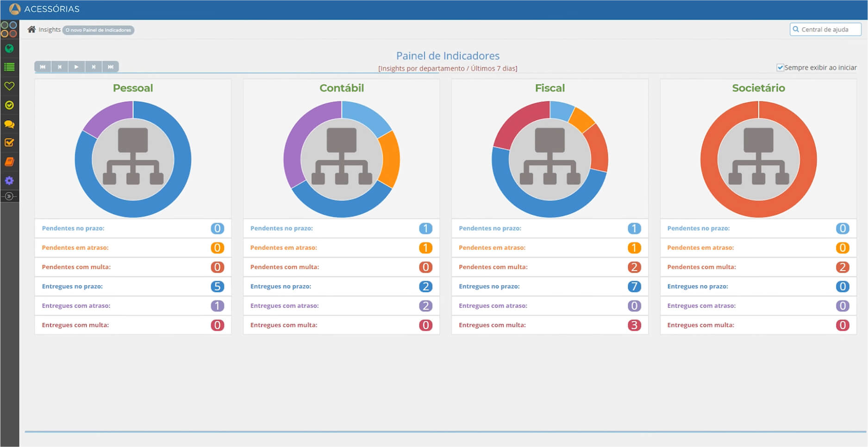868x447 pixels.
Task: Click the home icon in breadcrumb
Action: click(31, 30)
